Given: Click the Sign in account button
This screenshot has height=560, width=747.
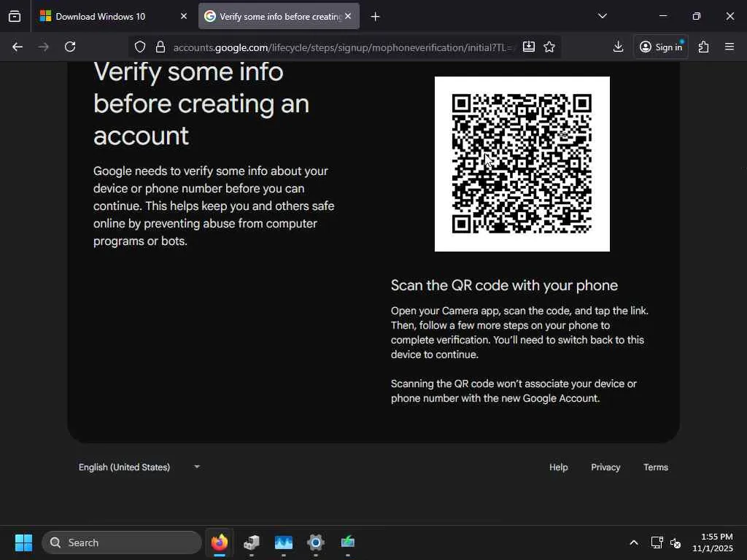Looking at the screenshot, I should coord(661,47).
